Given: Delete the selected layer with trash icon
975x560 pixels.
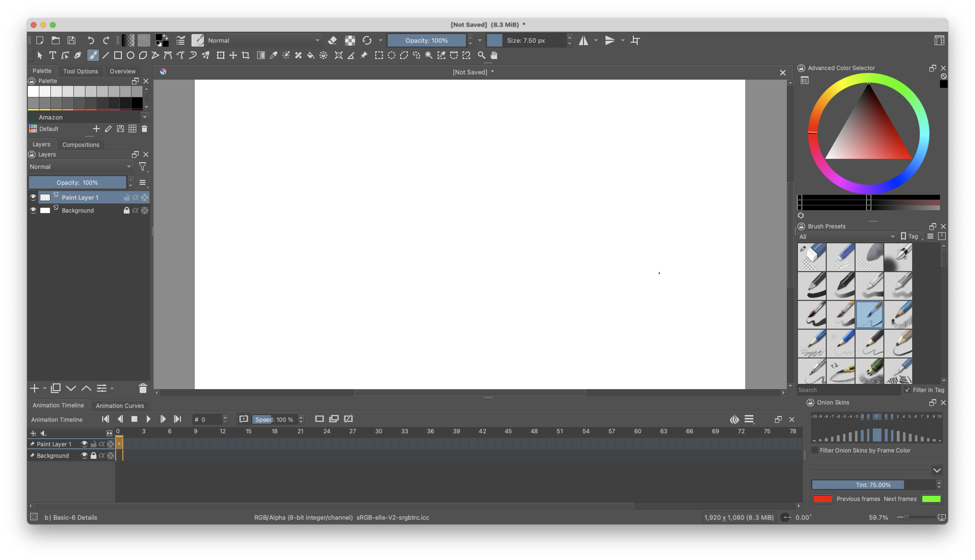Looking at the screenshot, I should pos(143,388).
